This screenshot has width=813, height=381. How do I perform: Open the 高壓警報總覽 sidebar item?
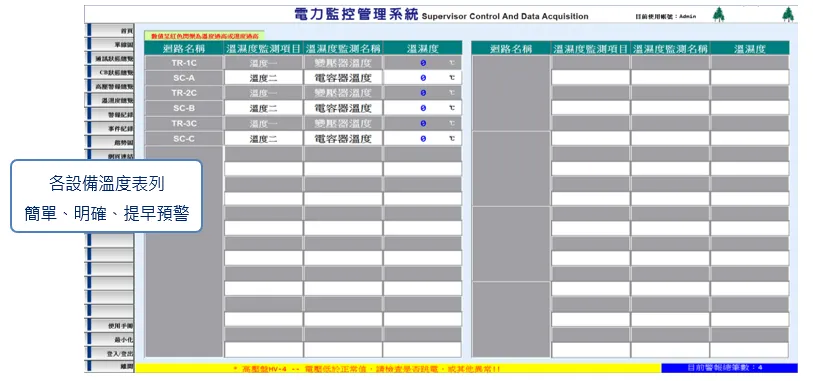[110, 87]
